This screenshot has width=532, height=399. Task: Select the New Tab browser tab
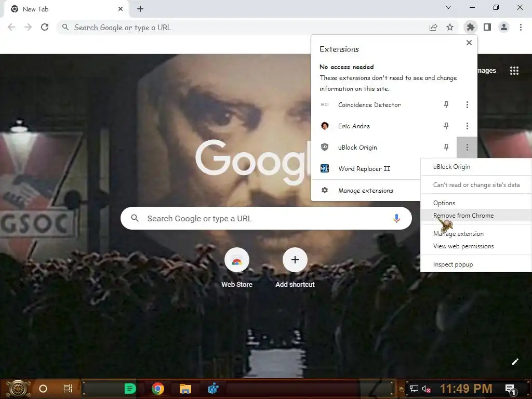coord(67,9)
